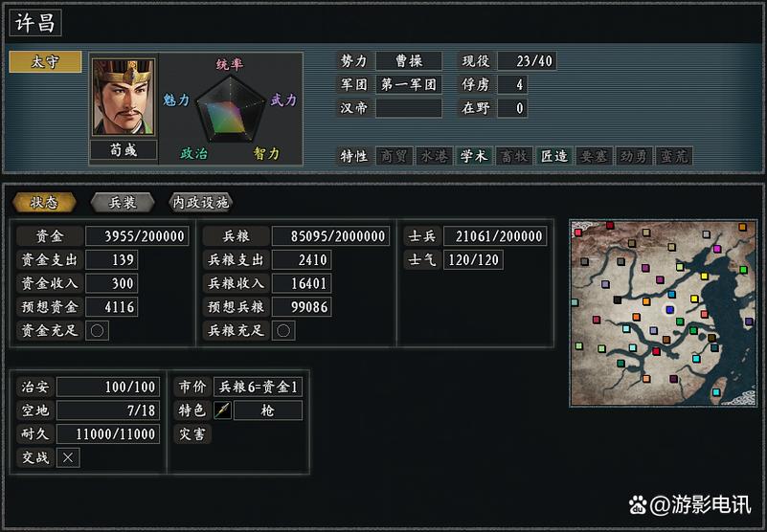Click the 兵粮充足 circle indicator
Image resolution: width=767 pixels, height=532 pixels.
283,330
